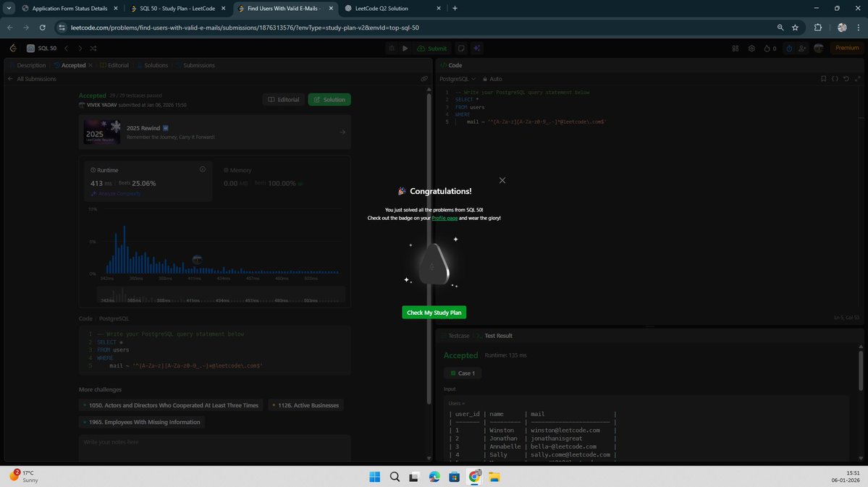Click the streak flame counter icon
Viewport: 868px width, 487px height.
point(770,48)
